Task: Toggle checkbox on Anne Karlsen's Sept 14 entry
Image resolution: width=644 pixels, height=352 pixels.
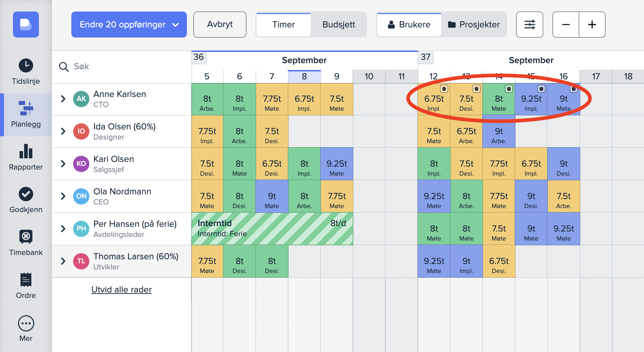Action: point(509,89)
